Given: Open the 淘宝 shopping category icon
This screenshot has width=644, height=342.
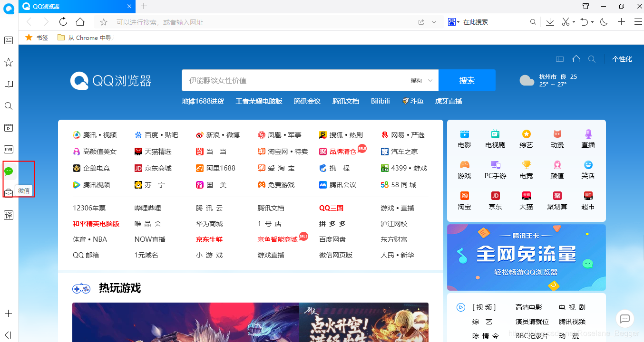Looking at the screenshot, I should pos(464,200).
